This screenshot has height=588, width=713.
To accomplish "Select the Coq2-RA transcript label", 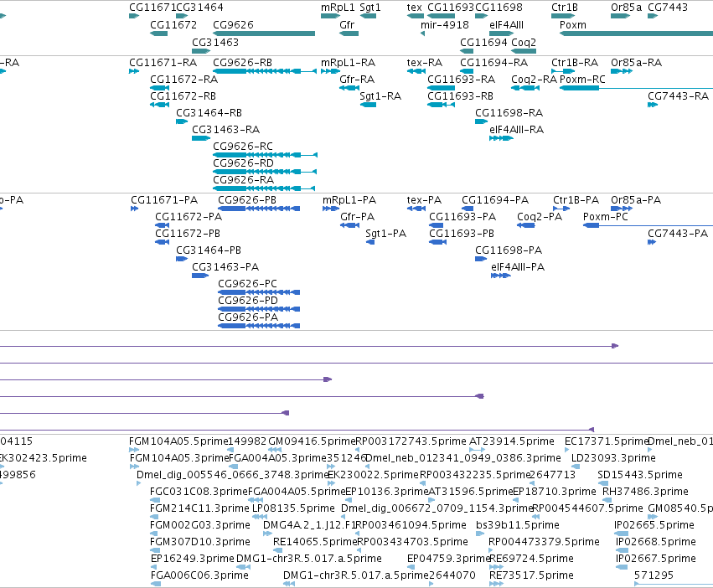I will (x=534, y=79).
